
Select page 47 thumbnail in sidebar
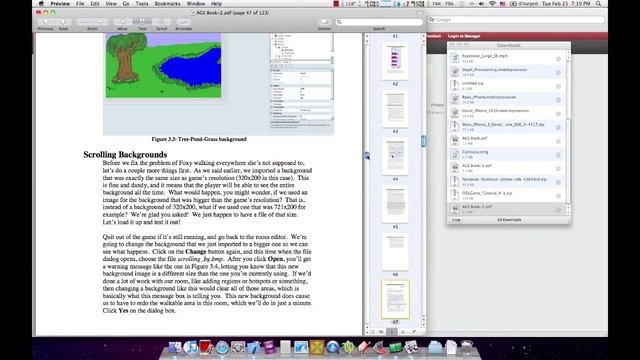395,300
